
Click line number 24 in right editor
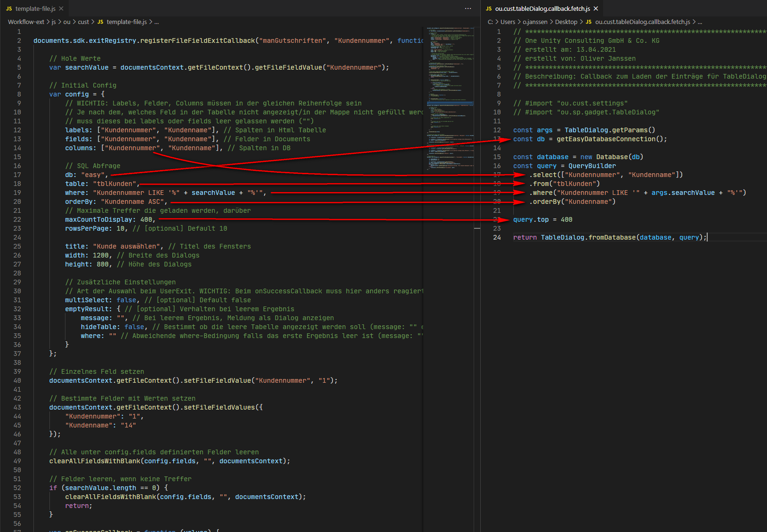click(x=497, y=237)
